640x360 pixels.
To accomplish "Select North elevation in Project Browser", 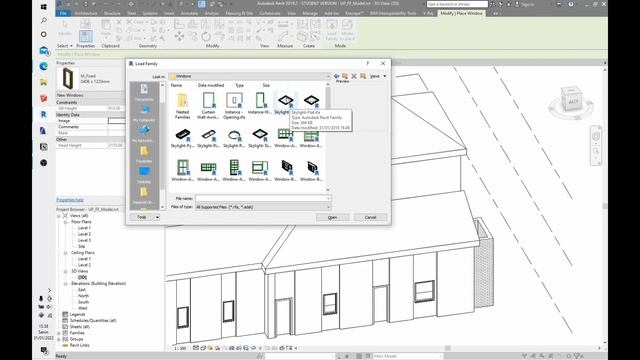I will coord(83,296).
